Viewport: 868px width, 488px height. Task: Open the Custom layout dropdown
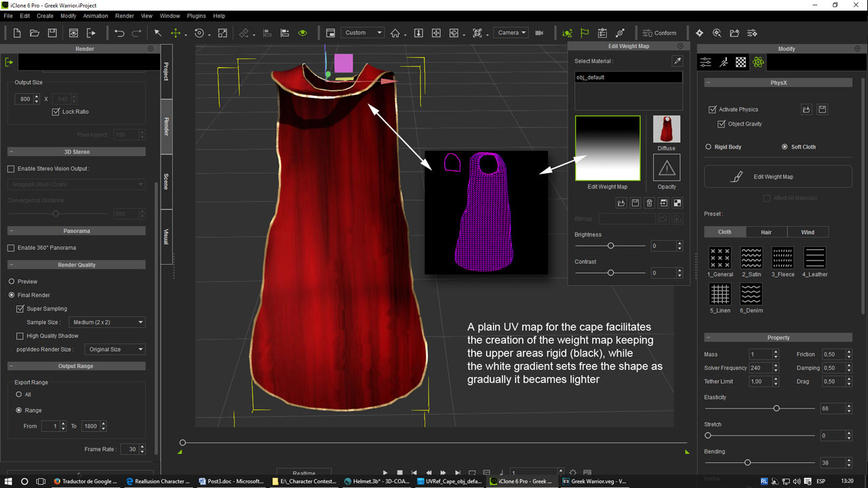point(361,33)
